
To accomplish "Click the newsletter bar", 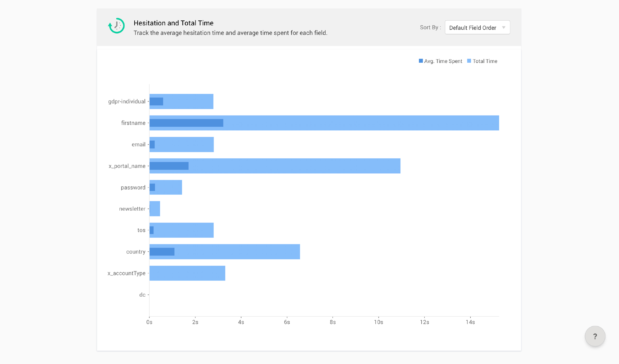I will click(155, 209).
